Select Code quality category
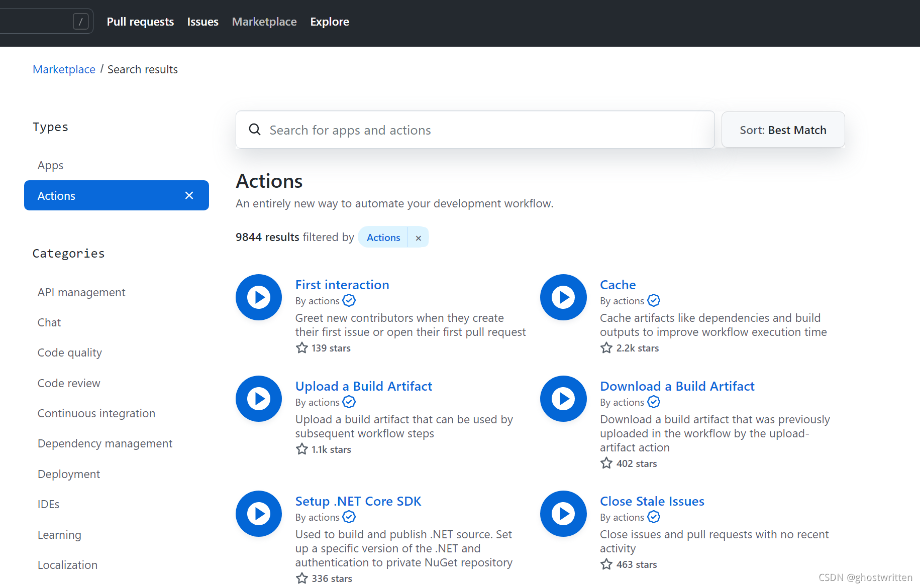 pyautogui.click(x=70, y=352)
